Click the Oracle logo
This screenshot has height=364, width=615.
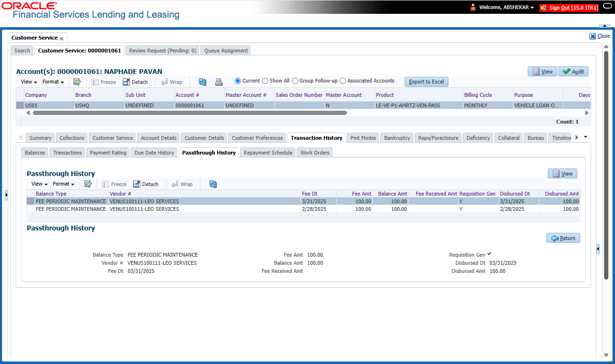pyautogui.click(x=29, y=6)
